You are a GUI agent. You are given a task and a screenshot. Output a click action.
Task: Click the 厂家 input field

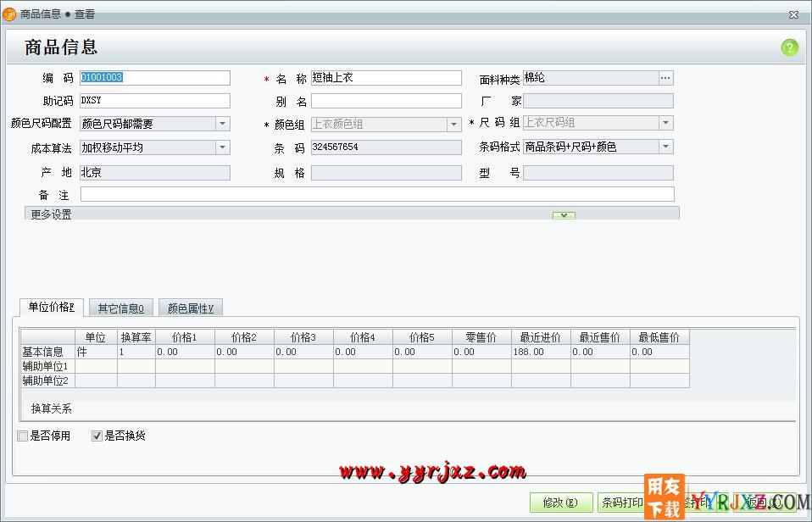tap(598, 101)
